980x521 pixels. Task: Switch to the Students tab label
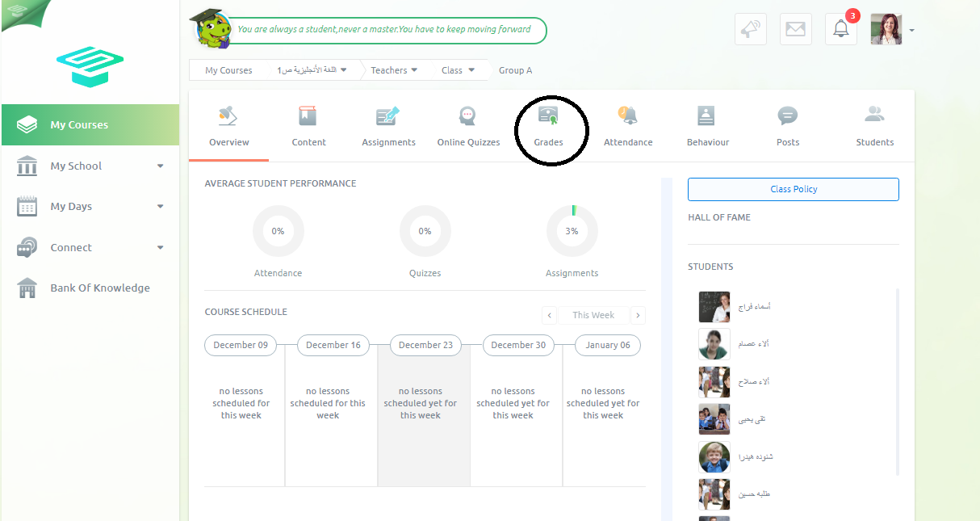tap(875, 142)
